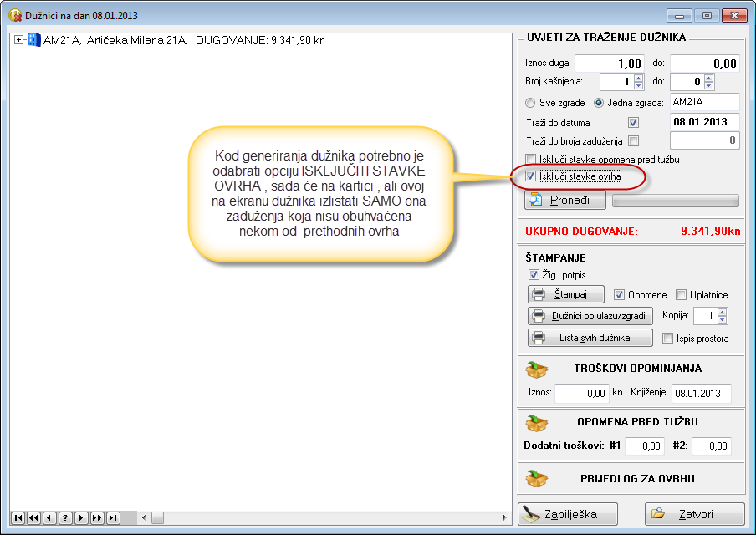The width and height of the screenshot is (756, 535).
Task: Click the Kopija number field
Action: [705, 316]
